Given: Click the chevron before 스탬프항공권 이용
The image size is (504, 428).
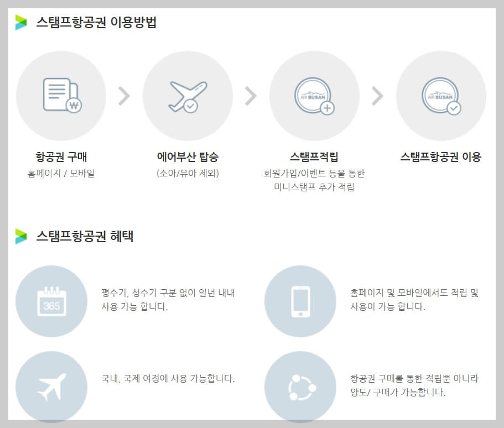Looking at the screenshot, I should pyautogui.click(x=378, y=95).
